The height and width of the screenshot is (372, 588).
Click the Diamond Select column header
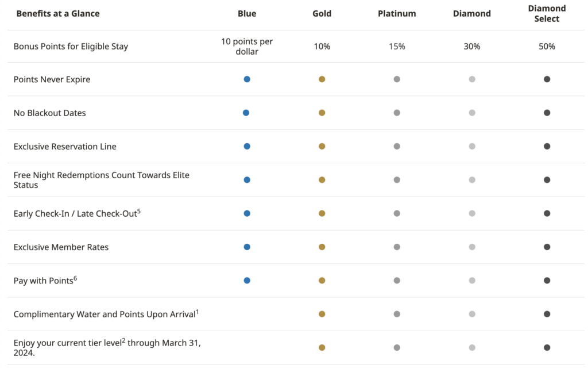tap(547, 13)
